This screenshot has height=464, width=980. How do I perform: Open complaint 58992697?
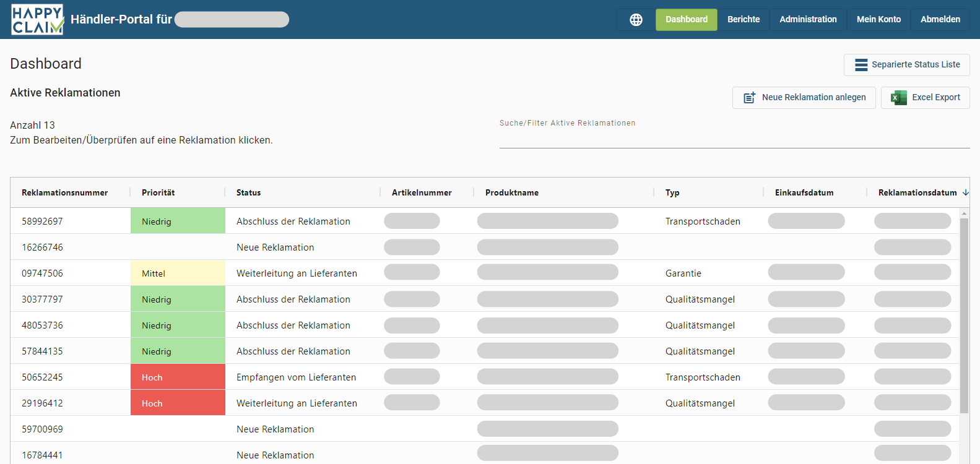click(42, 221)
